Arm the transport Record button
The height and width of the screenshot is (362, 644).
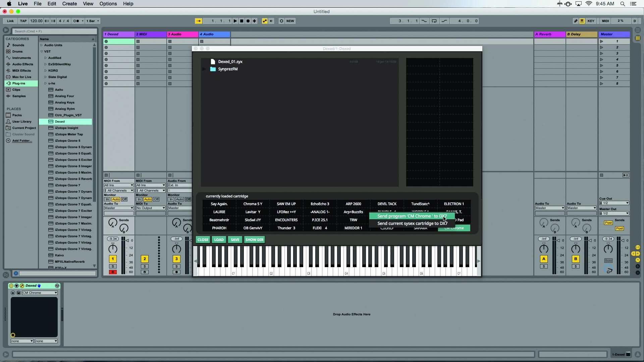(248, 21)
